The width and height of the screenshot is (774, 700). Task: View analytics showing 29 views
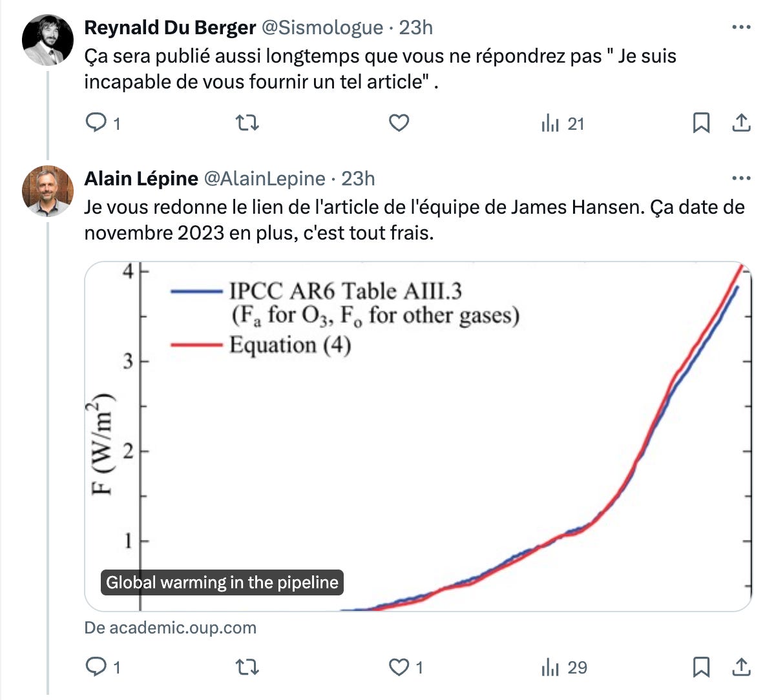point(564,668)
